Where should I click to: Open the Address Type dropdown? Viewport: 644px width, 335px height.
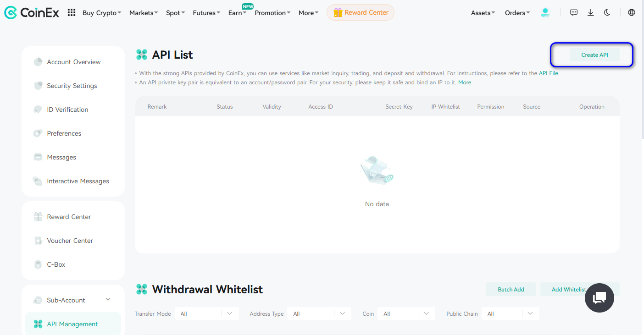pos(319,314)
